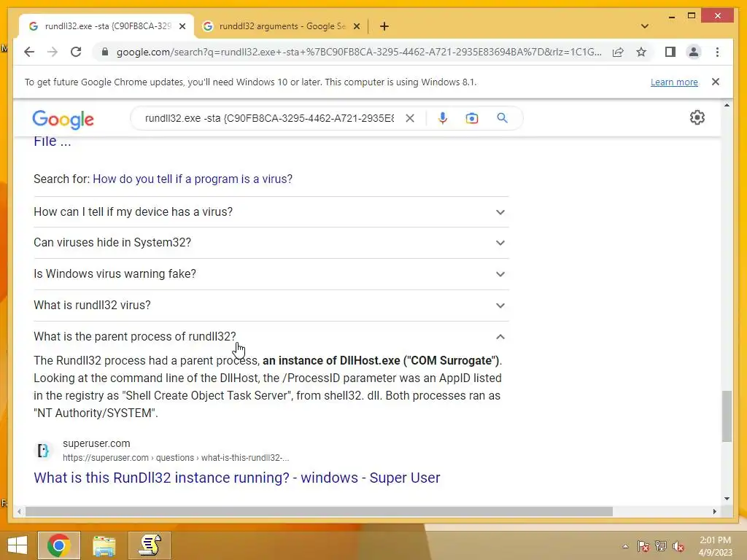This screenshot has height=560, width=747.
Task: Click into the Google search box
Action: point(269,118)
